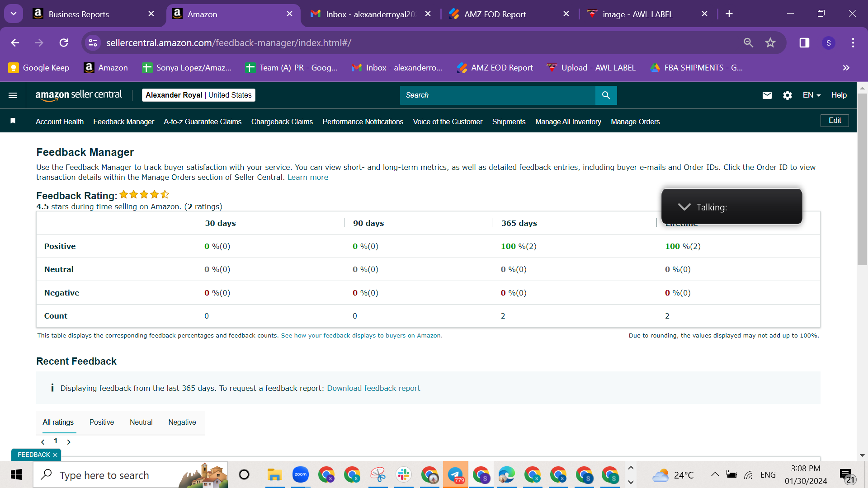The image size is (868, 488).
Task: Click the Seller Central search field
Action: [x=497, y=95]
